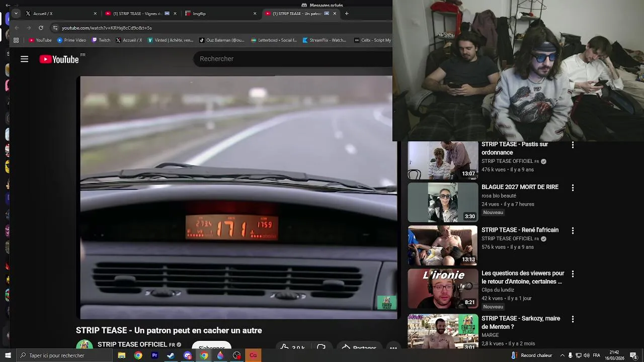644x362 pixels.
Task: Reload the YouTube page
Action: (x=41, y=28)
